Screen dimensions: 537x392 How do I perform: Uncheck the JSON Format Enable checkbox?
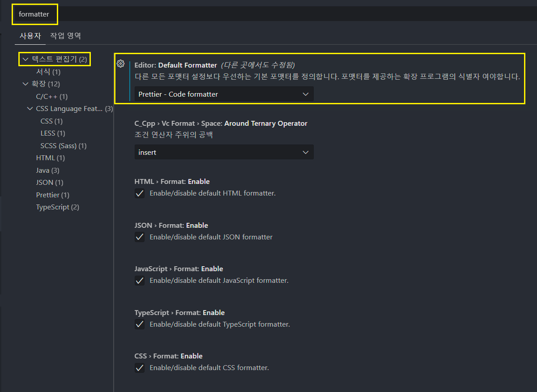pos(140,237)
